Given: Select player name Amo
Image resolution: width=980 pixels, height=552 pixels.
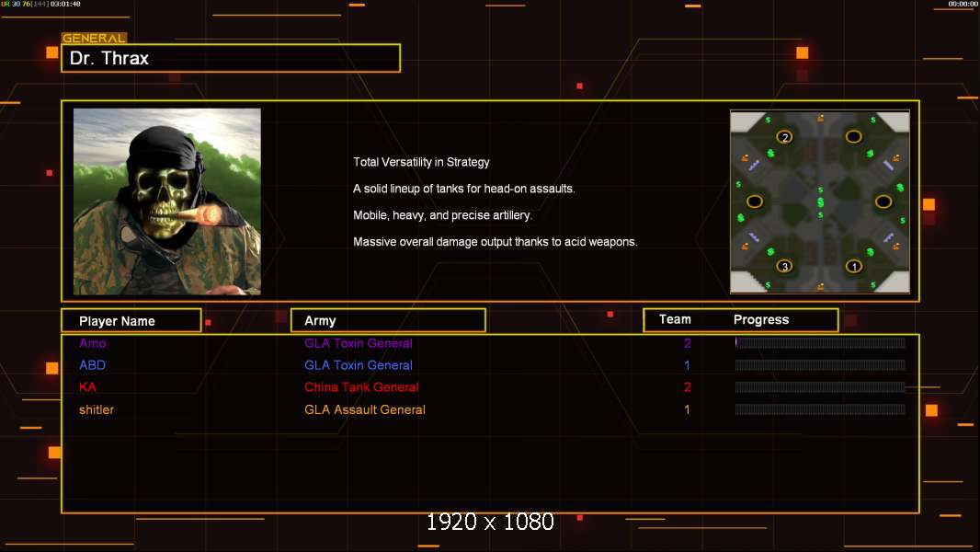Looking at the screenshot, I should 93,343.
